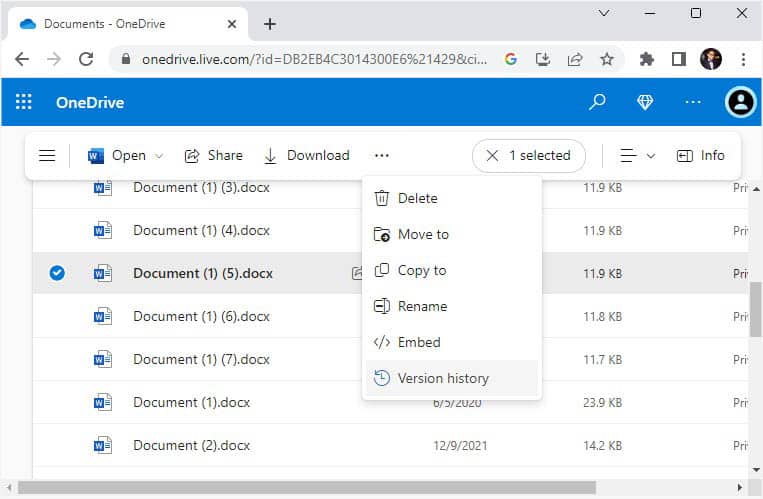Click the share page icon in address bar
Image resolution: width=763 pixels, height=499 pixels.
pos(575,59)
